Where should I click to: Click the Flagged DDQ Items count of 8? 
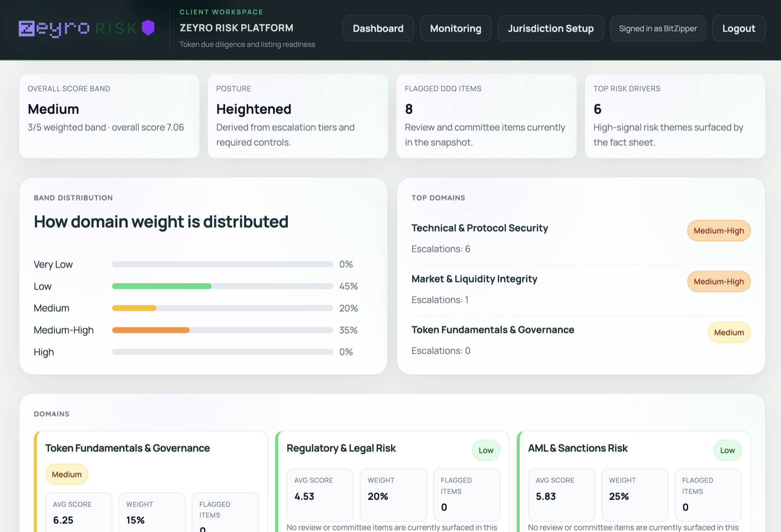click(x=408, y=109)
